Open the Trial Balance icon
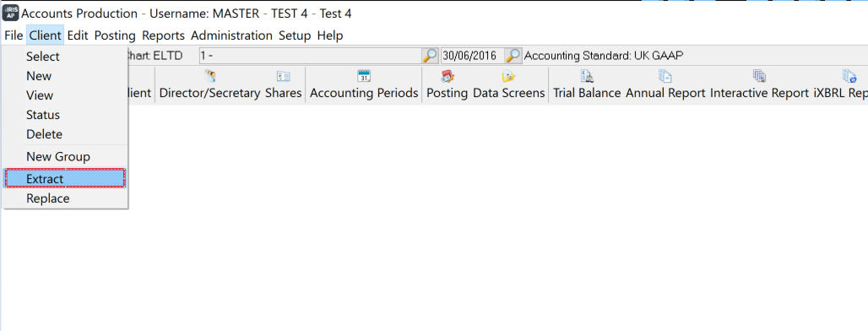 tap(587, 76)
